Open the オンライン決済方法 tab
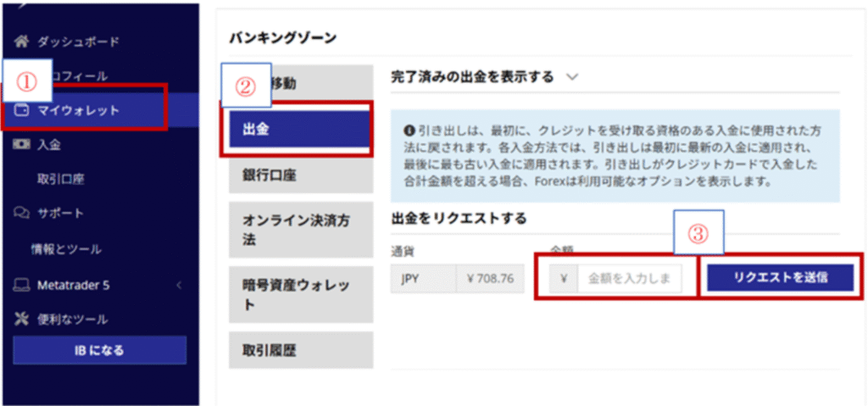Viewport: 868px width, 406px height. (297, 230)
